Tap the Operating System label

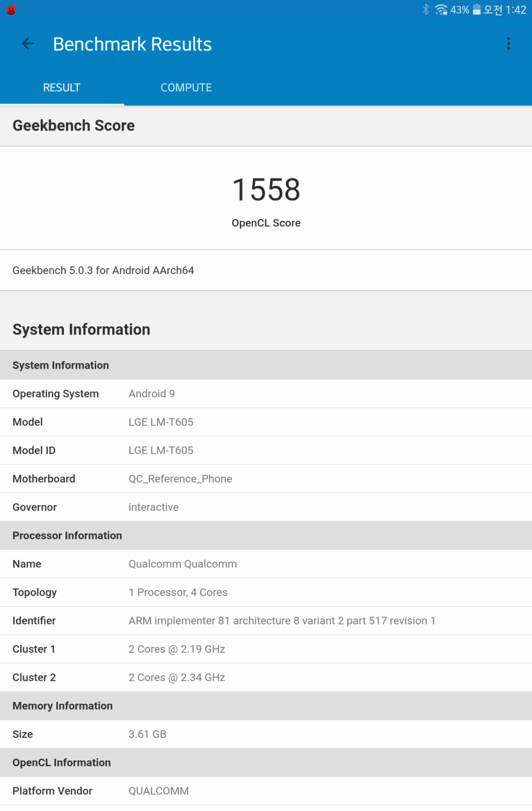(x=56, y=394)
